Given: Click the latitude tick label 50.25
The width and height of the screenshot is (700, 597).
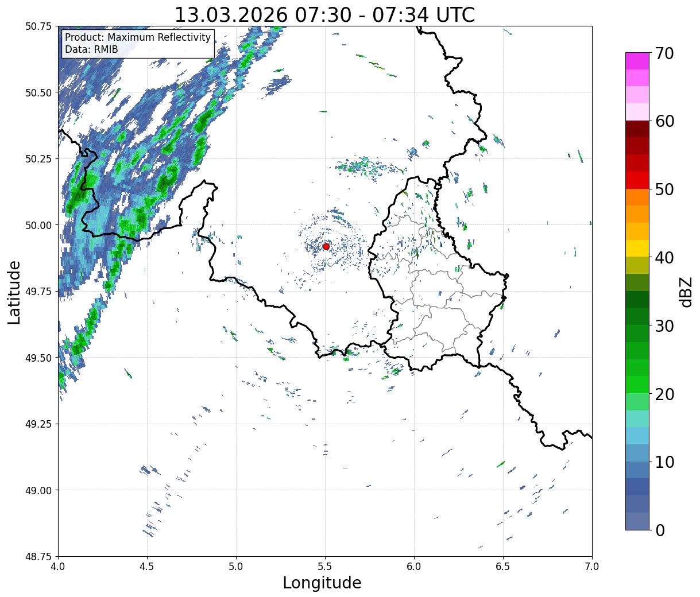Looking at the screenshot, I should 38,159.
